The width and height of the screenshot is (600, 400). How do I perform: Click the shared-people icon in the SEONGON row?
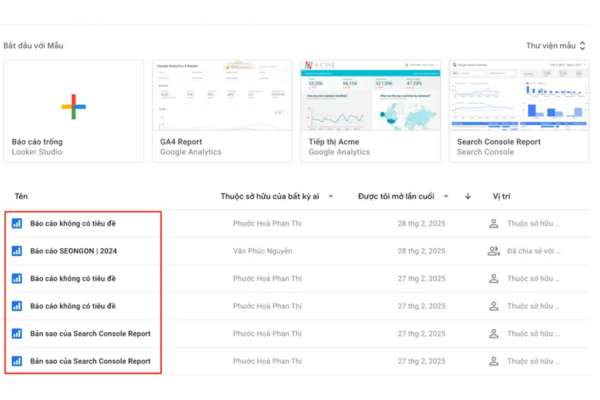tap(494, 251)
